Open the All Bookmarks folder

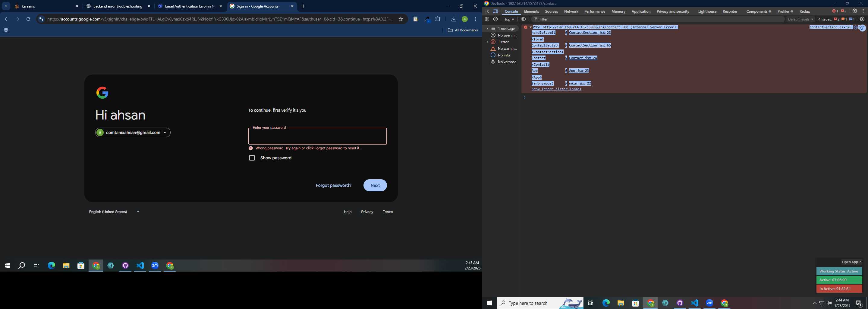click(463, 30)
